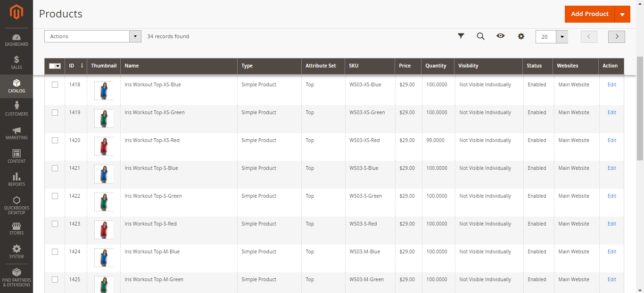Open the keyword search magnifier icon
The width and height of the screenshot is (644, 293).
(x=480, y=36)
